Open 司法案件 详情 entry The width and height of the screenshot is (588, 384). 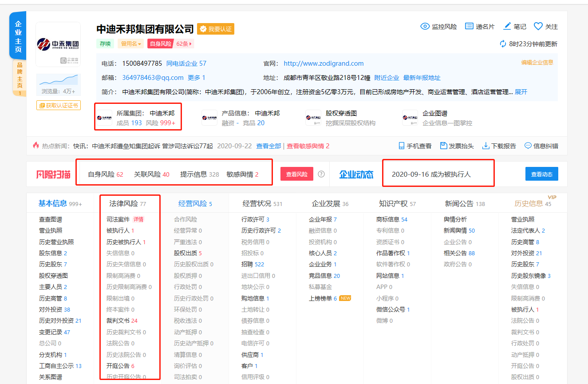click(x=125, y=219)
